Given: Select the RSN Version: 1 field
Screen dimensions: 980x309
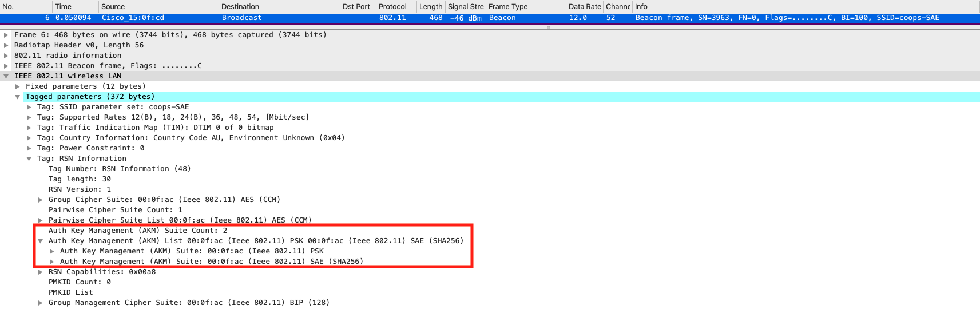Looking at the screenshot, I should 80,189.
